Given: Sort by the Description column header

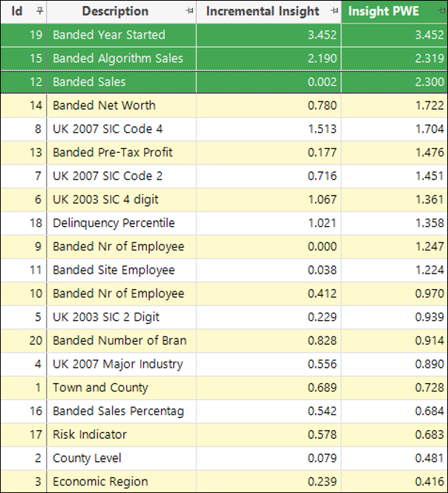Looking at the screenshot, I should 115,11.
